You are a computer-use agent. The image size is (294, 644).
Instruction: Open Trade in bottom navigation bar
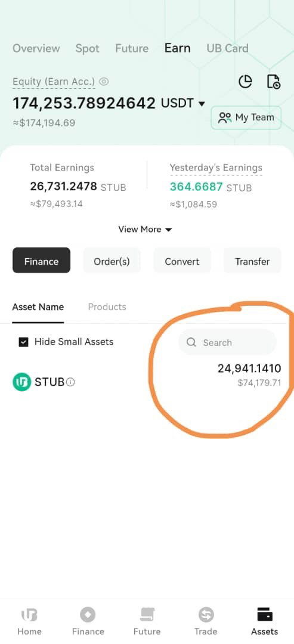click(x=206, y=621)
